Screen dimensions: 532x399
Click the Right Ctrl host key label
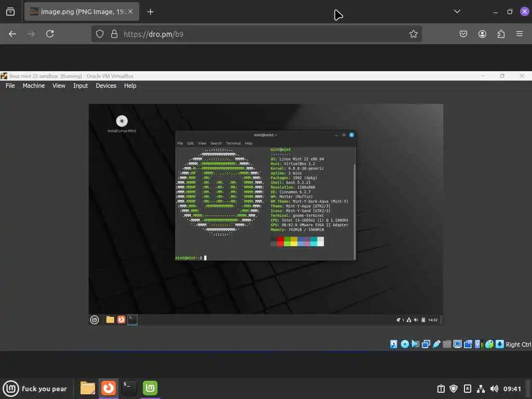click(x=518, y=344)
